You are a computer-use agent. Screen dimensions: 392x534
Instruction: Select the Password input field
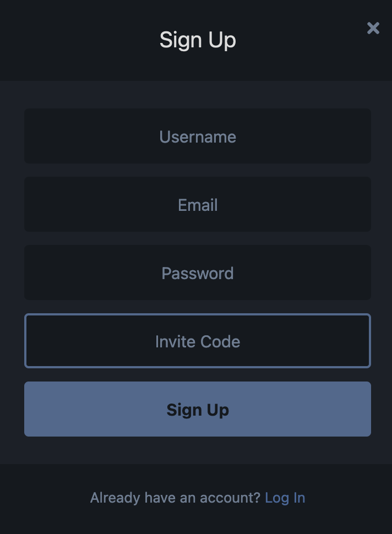(x=198, y=273)
